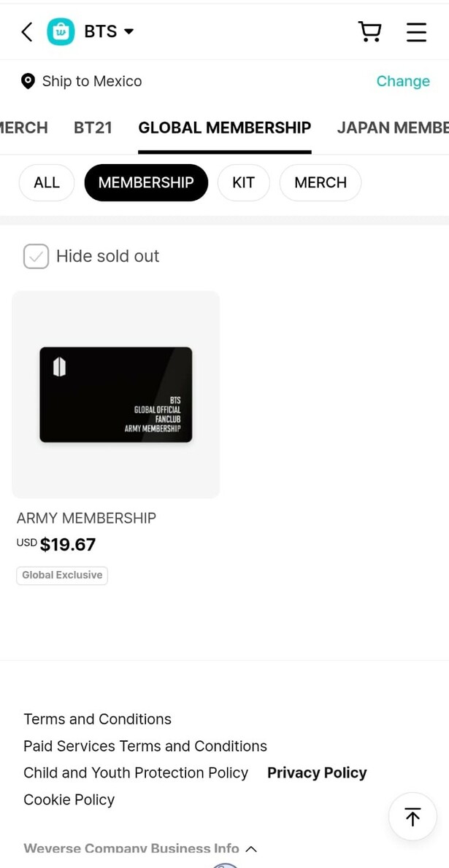Open the Privacy Policy
Viewport: 449px width, 868px height.
[317, 772]
